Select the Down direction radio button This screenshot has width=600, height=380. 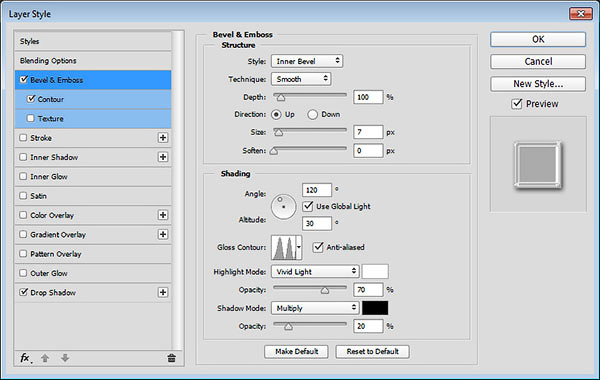312,114
